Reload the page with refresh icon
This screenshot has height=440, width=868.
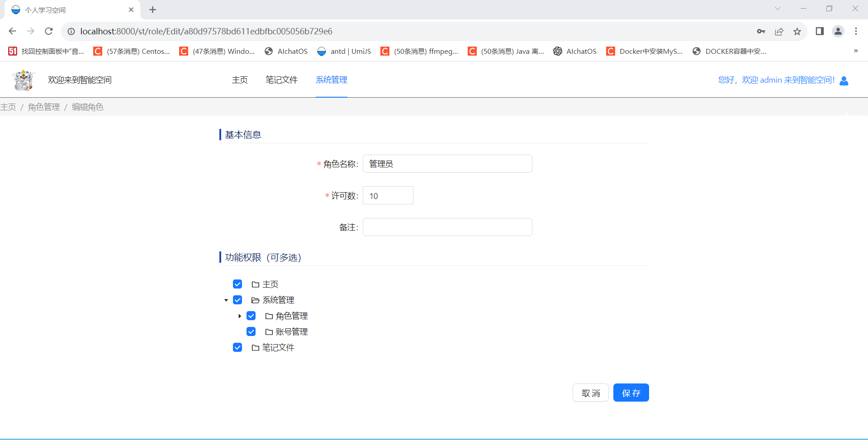pos(49,31)
